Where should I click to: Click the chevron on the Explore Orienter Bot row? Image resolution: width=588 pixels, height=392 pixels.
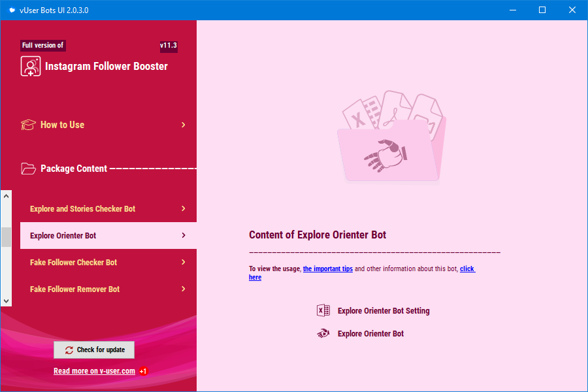[184, 235]
